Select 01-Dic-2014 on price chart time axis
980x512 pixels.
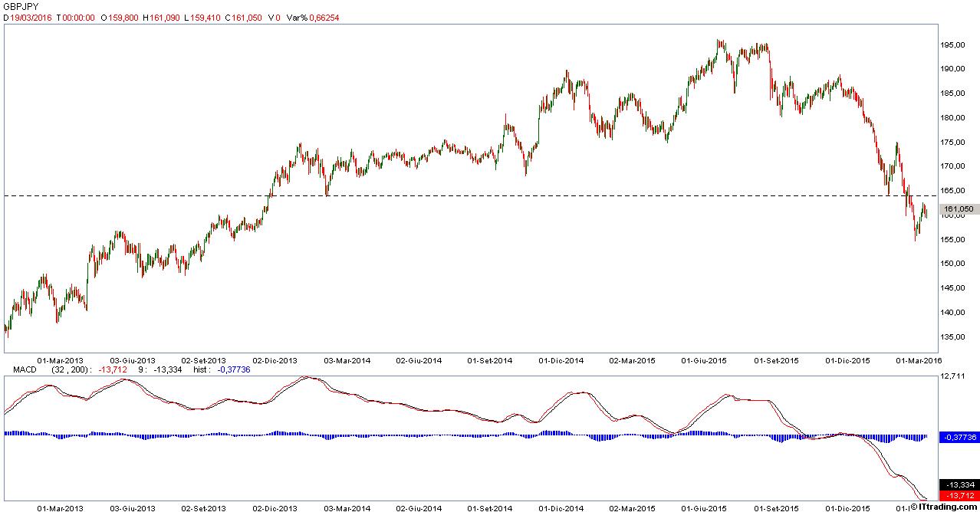tap(561, 359)
